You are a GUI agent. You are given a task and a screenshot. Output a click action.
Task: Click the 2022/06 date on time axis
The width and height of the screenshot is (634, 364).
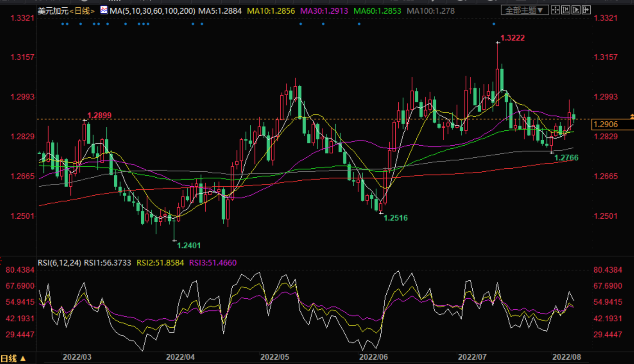[373, 357]
